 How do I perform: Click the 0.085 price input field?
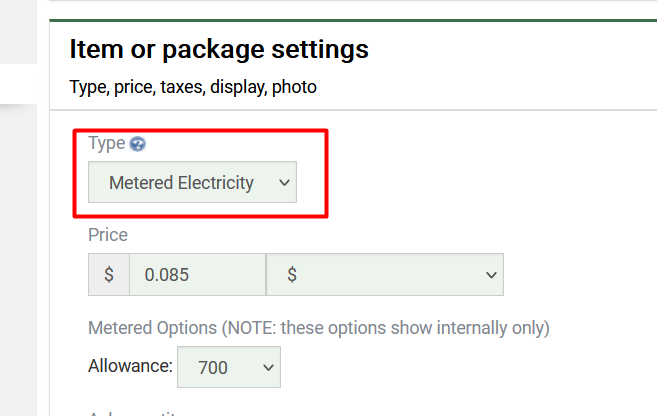coord(196,275)
